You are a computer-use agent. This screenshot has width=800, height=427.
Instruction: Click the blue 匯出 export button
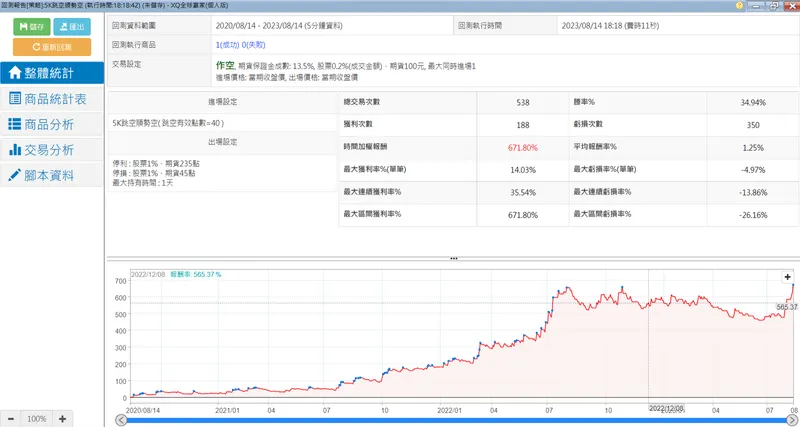[x=72, y=27]
